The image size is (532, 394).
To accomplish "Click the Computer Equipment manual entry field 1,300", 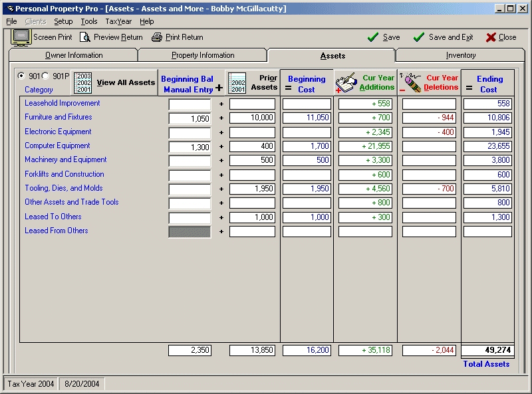I will pos(190,147).
